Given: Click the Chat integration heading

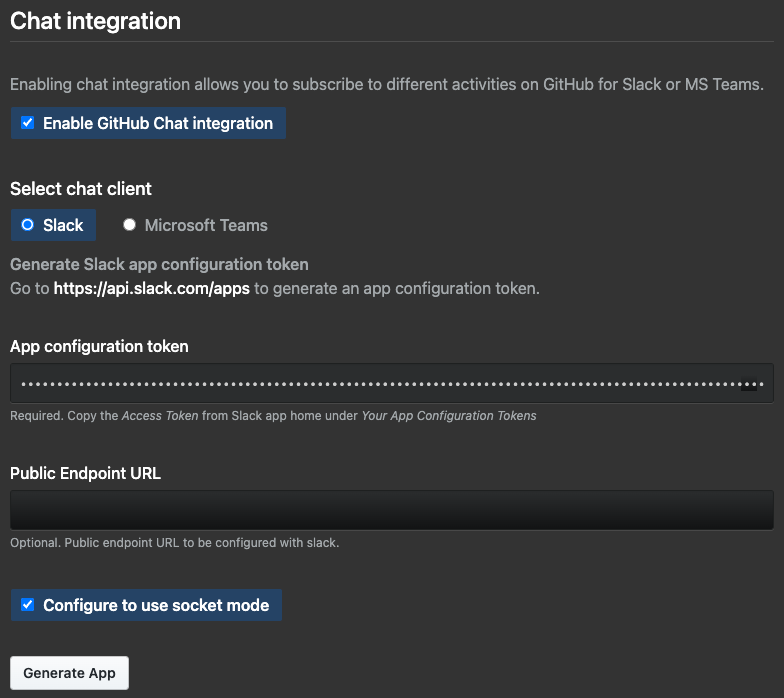Looking at the screenshot, I should pyautogui.click(x=96, y=21).
